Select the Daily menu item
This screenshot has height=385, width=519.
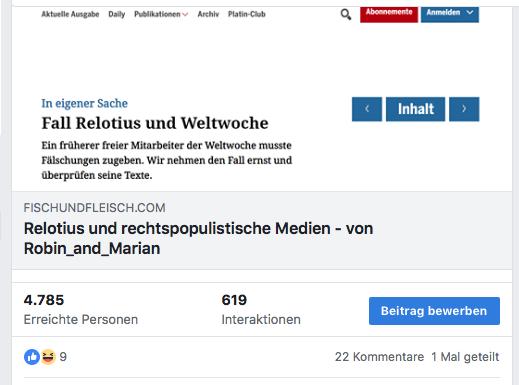pyautogui.click(x=117, y=14)
